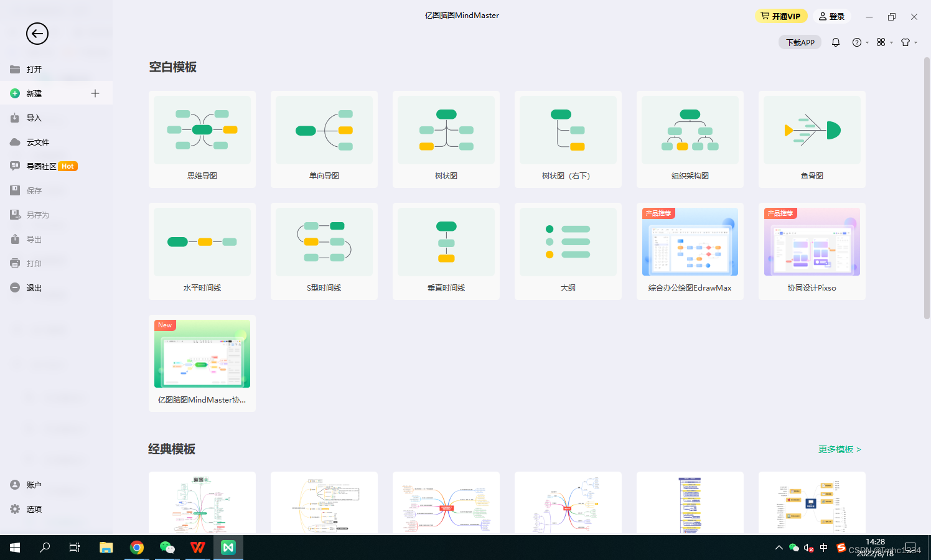Click the back arrow circle icon
Image resolution: width=931 pixels, height=560 pixels.
pos(37,34)
